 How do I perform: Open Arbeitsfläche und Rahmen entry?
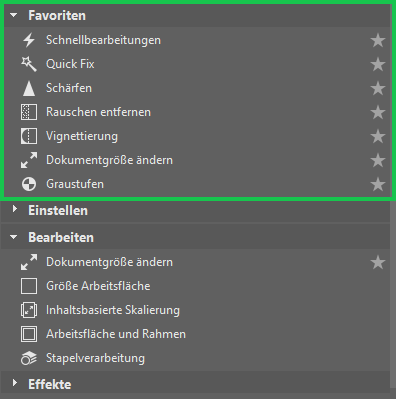tap(195, 334)
